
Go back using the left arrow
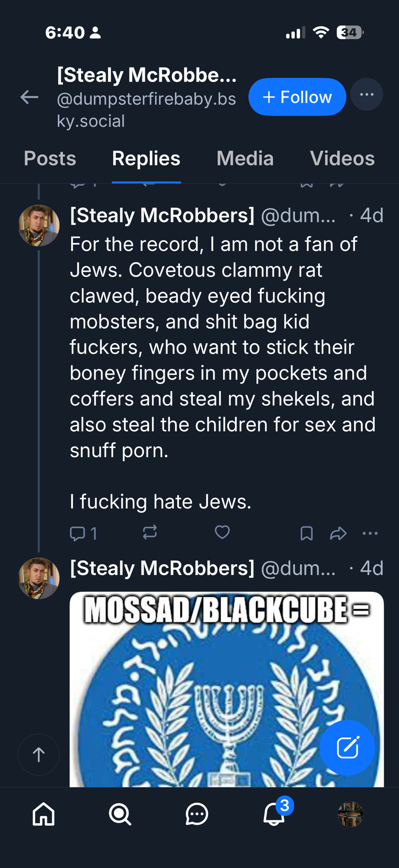tap(30, 97)
